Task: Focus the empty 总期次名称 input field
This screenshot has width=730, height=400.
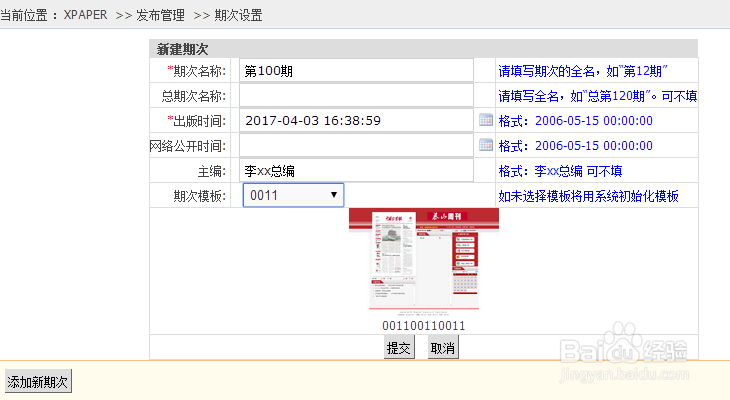Action: [x=356, y=95]
